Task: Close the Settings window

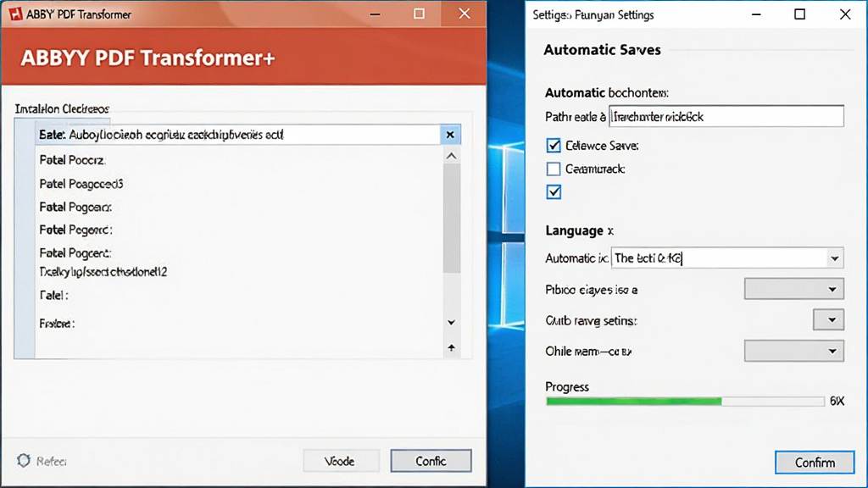Action: click(845, 14)
